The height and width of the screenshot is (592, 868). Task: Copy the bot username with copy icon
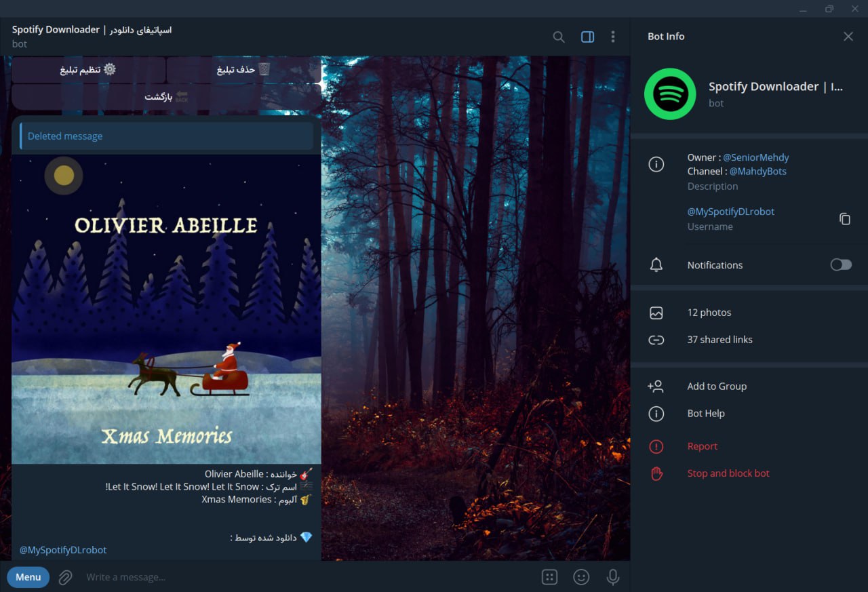tap(845, 219)
